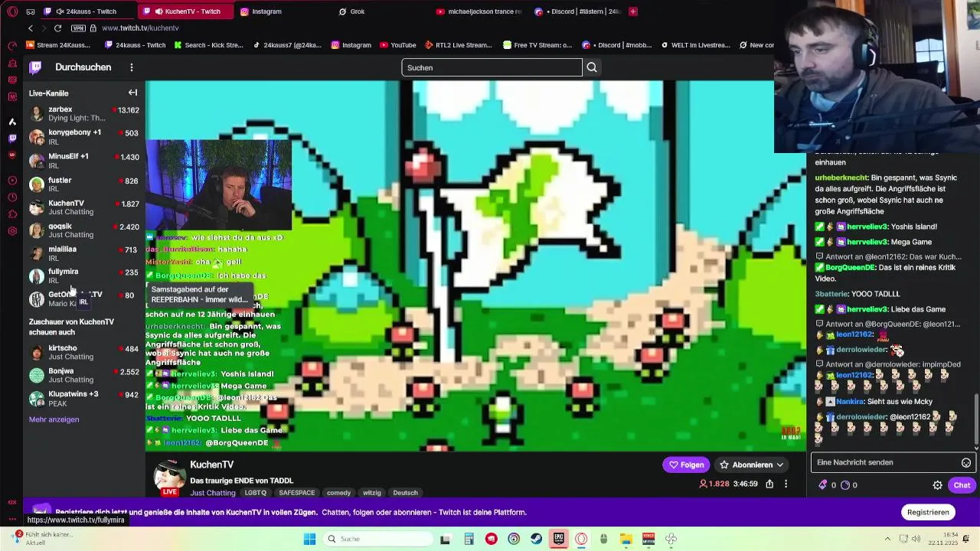Open chat settings gear icon
This screenshot has width=980, height=551.
(937, 485)
